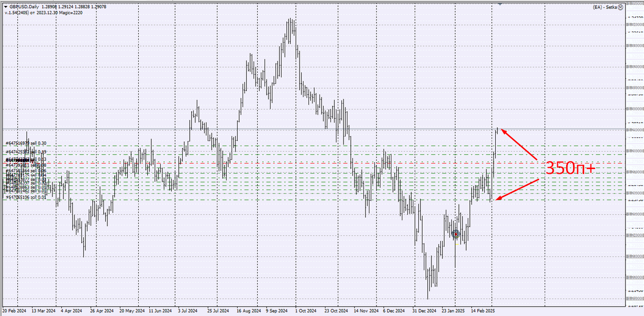Click the '23 Oct 2024' date label
644x316 pixels.
336,310
